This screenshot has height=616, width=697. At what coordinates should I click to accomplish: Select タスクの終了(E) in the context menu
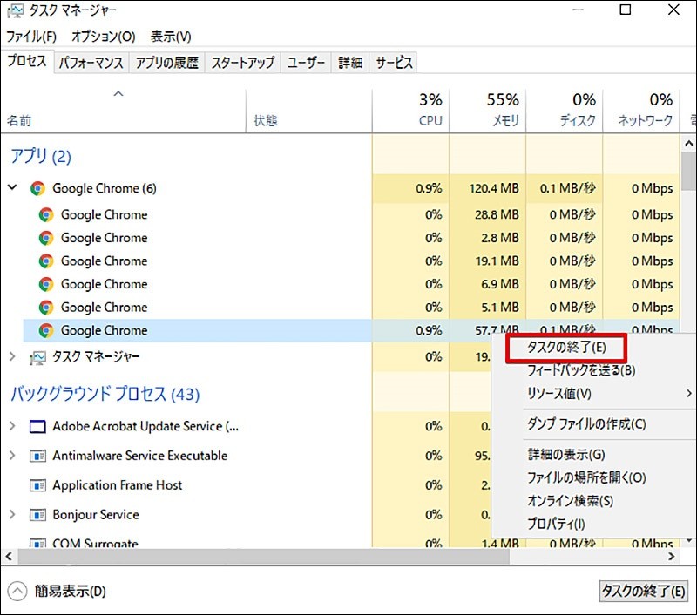click(565, 347)
